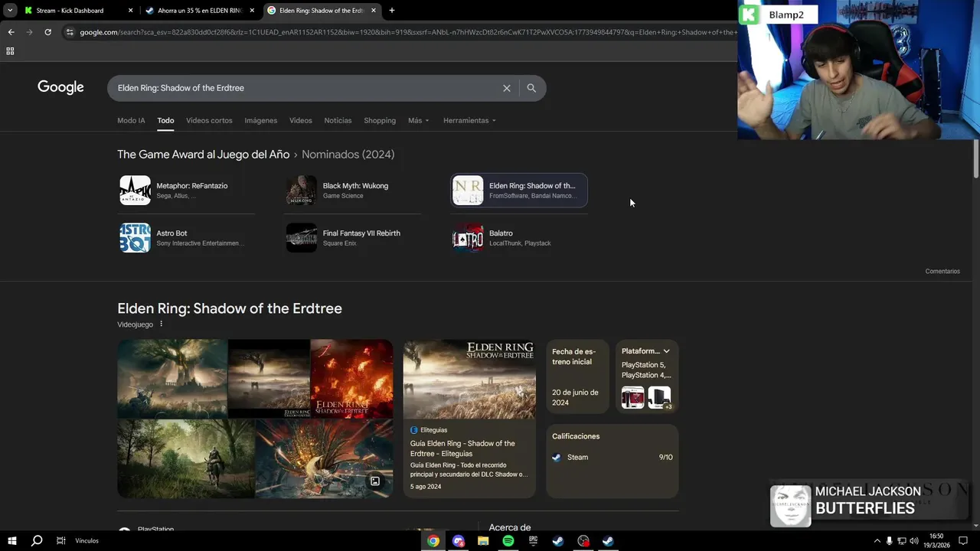Select the Metaphor: ReFantazio nominee card
980x551 pixels.
coord(186,191)
